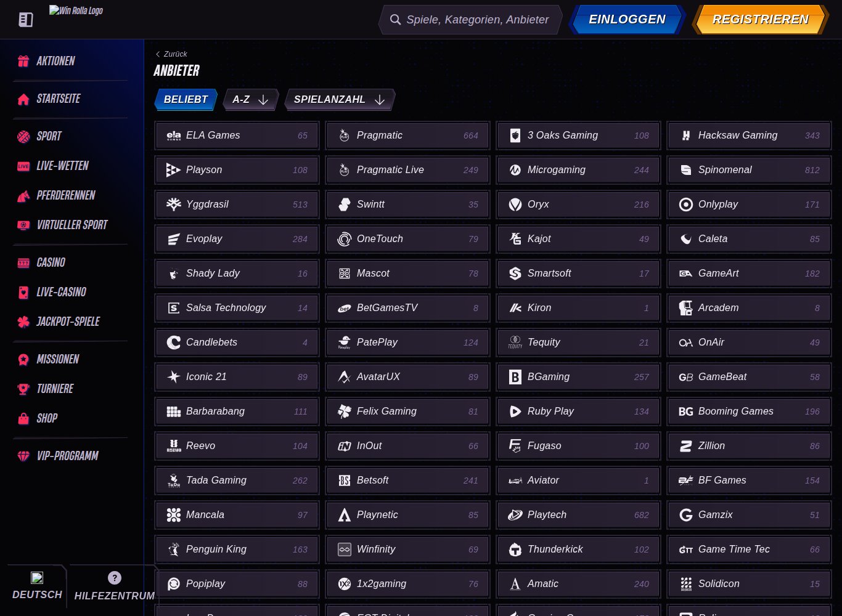Screen dimensions: 842x616
Task: Click the Live-Wetten live badge icon
Action: (x=23, y=166)
